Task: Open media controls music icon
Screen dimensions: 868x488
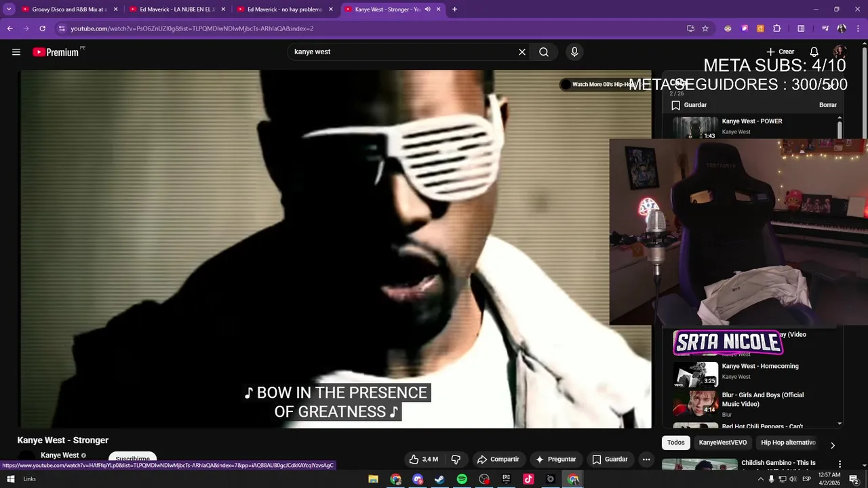Action: coord(825,28)
